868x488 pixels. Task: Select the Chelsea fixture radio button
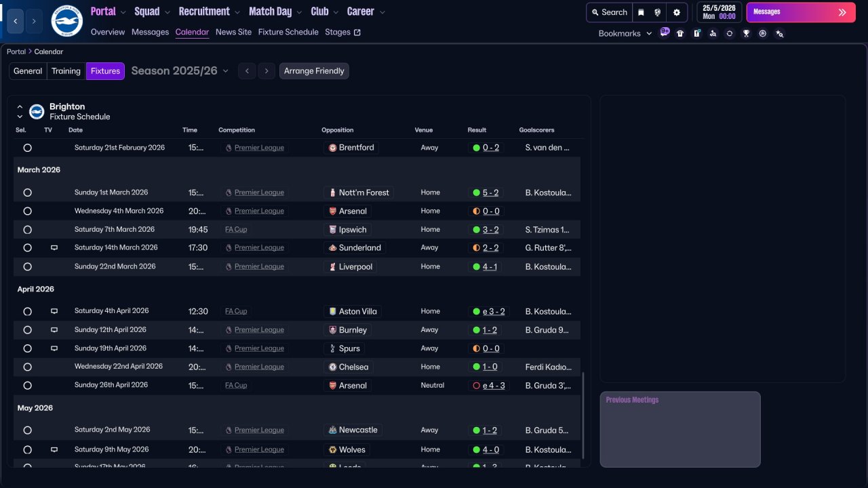tap(27, 367)
